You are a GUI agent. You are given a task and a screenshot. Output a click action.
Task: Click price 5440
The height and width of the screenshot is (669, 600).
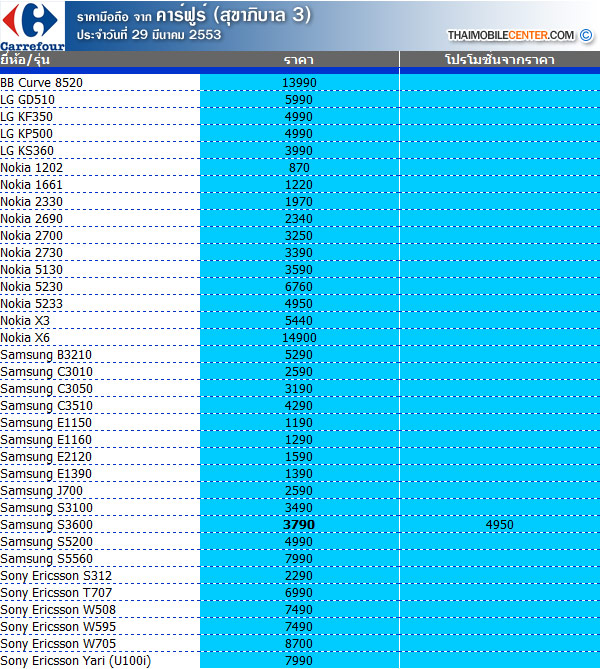299,321
